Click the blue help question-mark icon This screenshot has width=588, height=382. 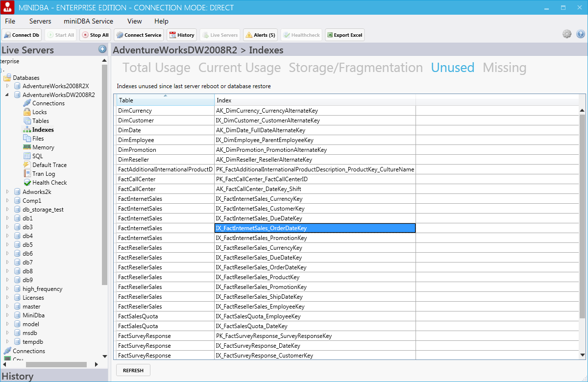581,34
